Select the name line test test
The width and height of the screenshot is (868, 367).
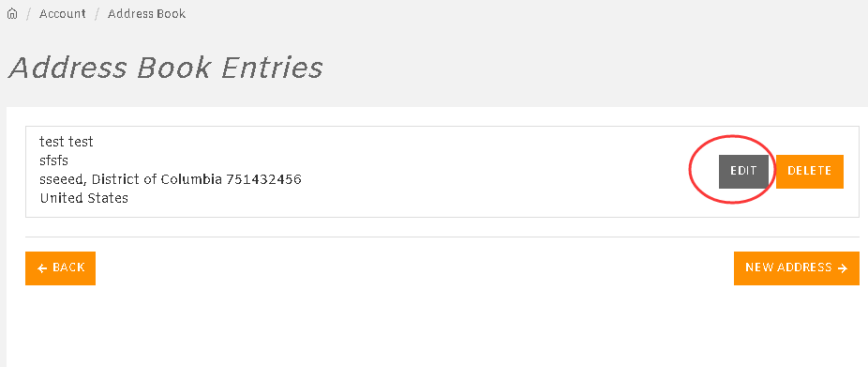[67, 142]
